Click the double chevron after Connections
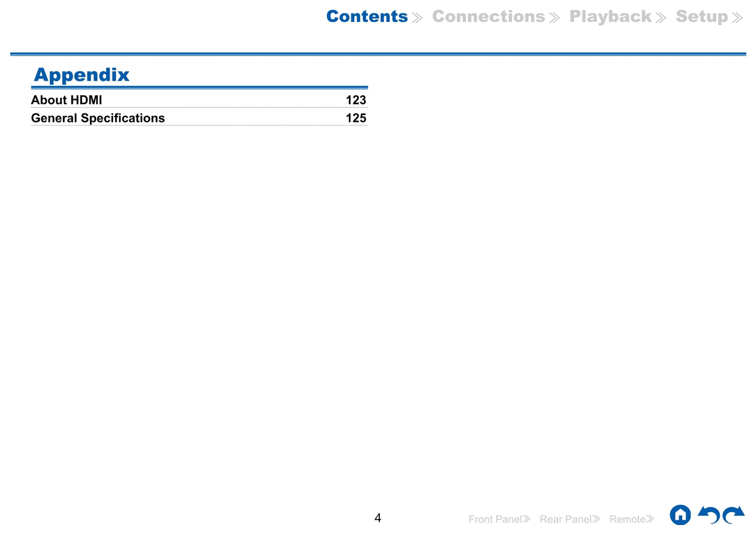 click(554, 18)
